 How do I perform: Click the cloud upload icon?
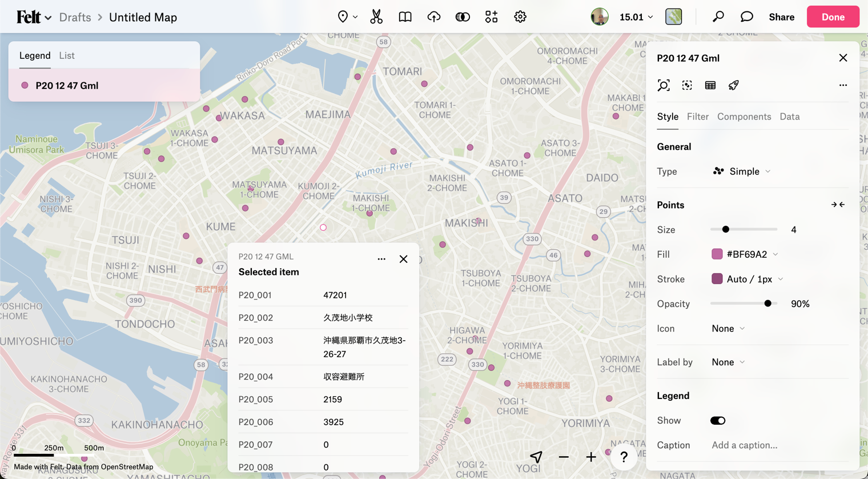[434, 17]
